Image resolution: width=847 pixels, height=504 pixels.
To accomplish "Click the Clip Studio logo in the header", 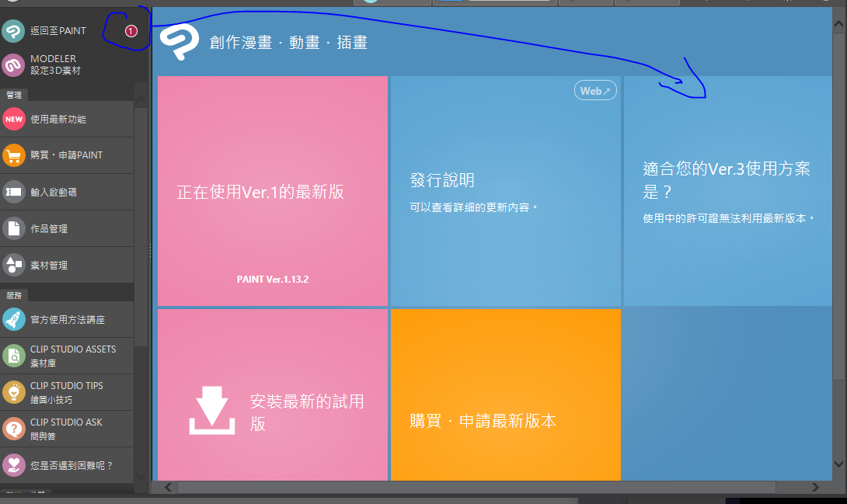I will pos(180,43).
